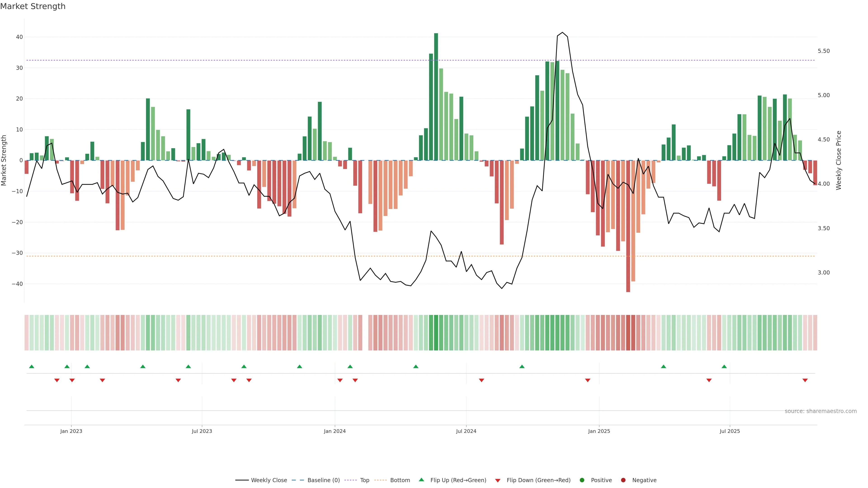This screenshot has height=488, width=868.
Task: Click the last red flip-down marker on the right
Action: (805, 380)
